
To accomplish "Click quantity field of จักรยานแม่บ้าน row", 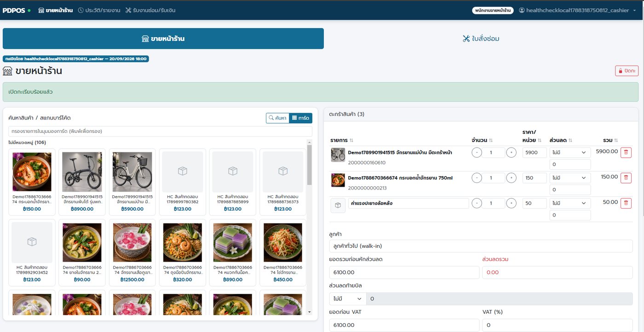I will pyautogui.click(x=494, y=153).
